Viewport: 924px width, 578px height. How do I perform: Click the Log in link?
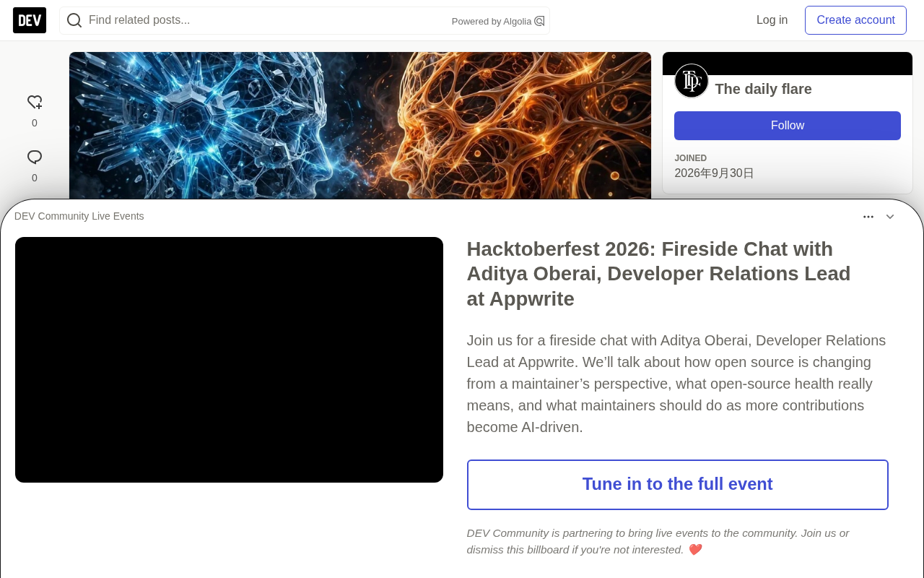(x=772, y=20)
